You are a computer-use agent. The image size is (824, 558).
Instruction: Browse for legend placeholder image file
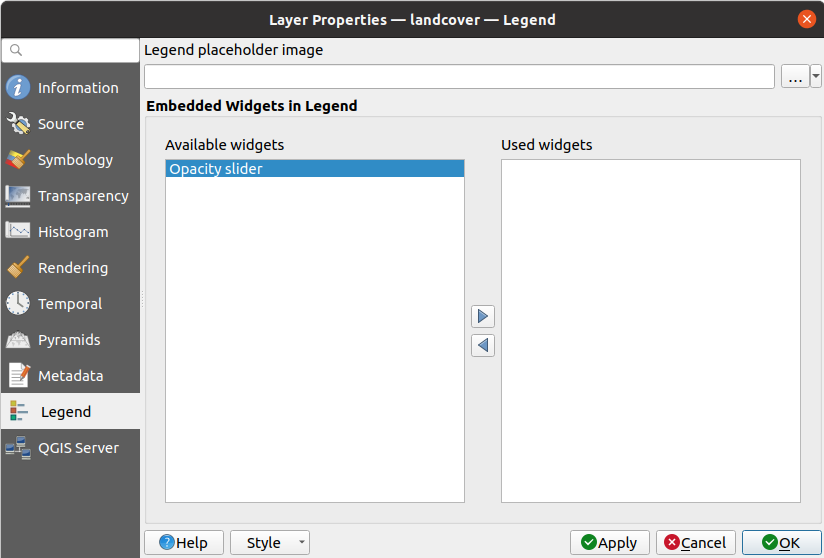pos(795,77)
